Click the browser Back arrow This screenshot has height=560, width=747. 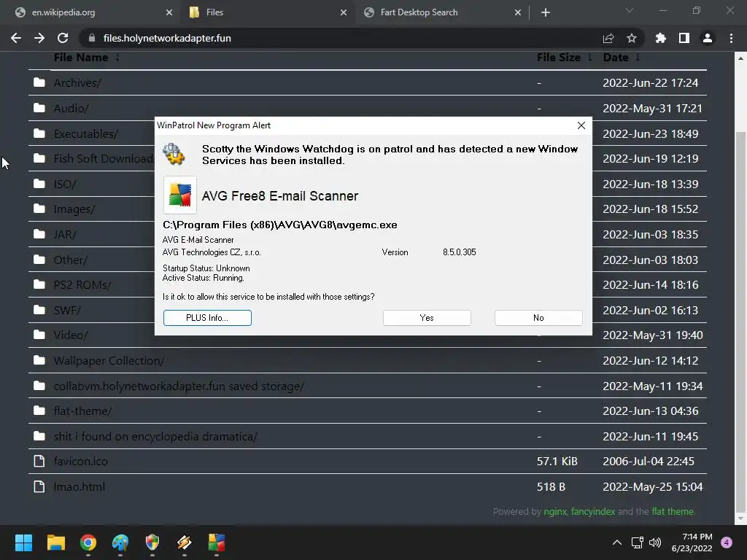(16, 38)
